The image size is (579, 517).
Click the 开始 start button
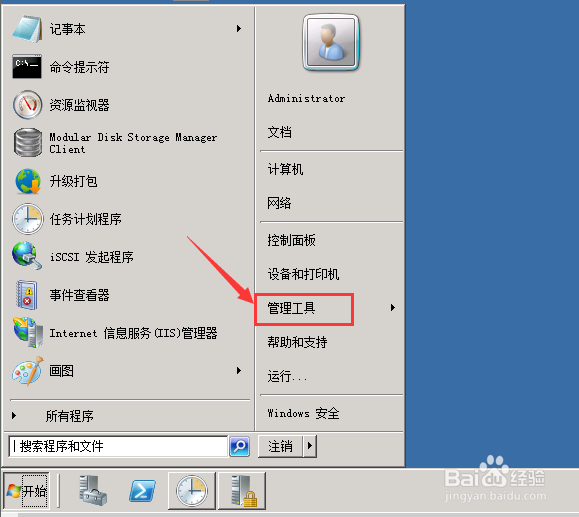pos(26,491)
